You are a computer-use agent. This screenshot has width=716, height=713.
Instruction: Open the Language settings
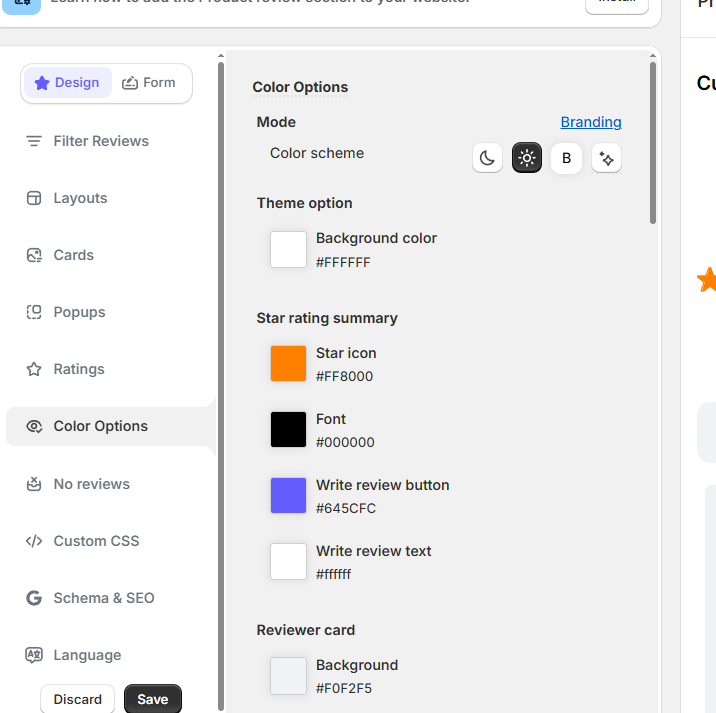point(86,655)
